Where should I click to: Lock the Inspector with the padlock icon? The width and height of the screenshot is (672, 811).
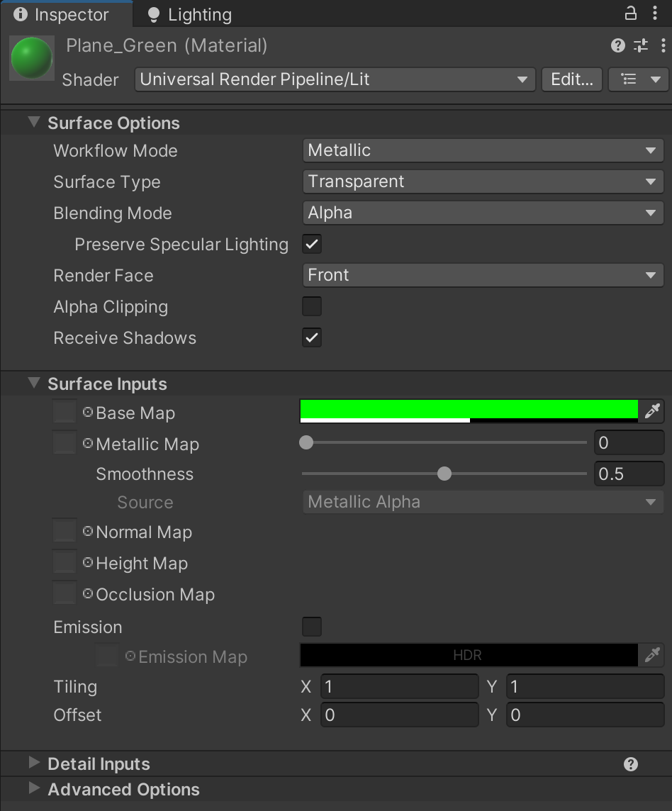(x=629, y=13)
